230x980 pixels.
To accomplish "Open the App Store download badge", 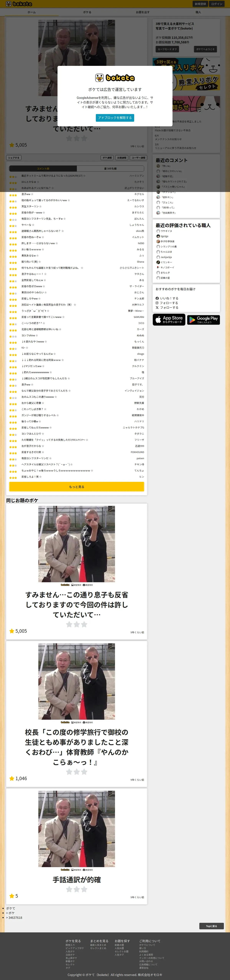I will [169, 320].
